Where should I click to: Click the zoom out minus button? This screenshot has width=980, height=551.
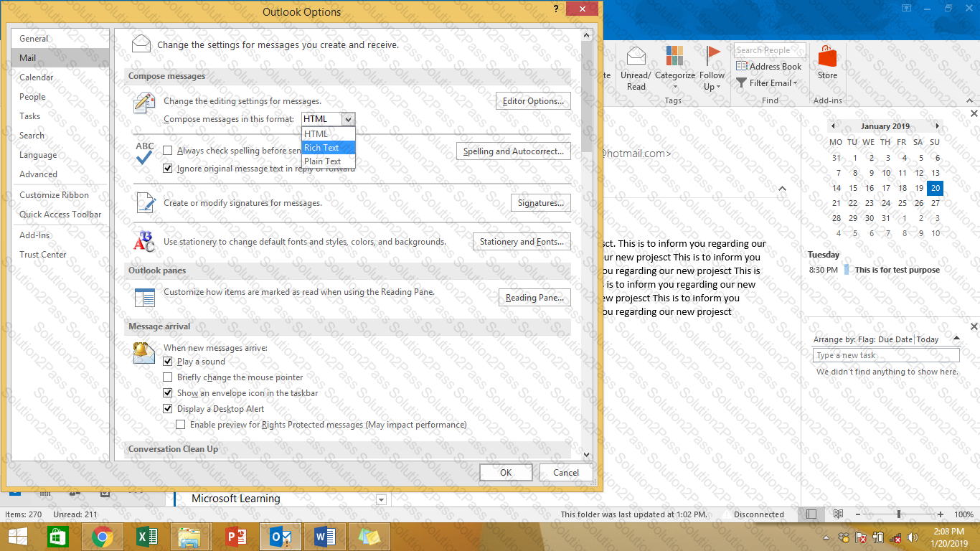click(857, 514)
